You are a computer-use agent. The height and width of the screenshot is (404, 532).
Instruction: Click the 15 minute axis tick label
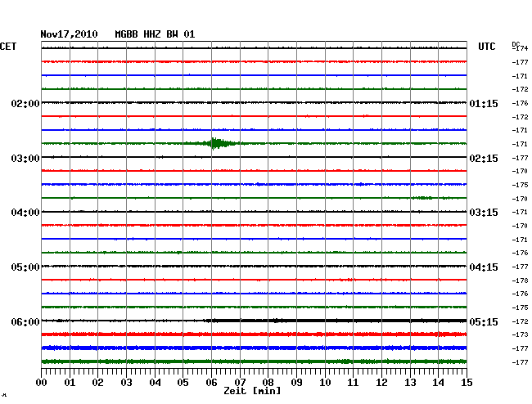467,382
